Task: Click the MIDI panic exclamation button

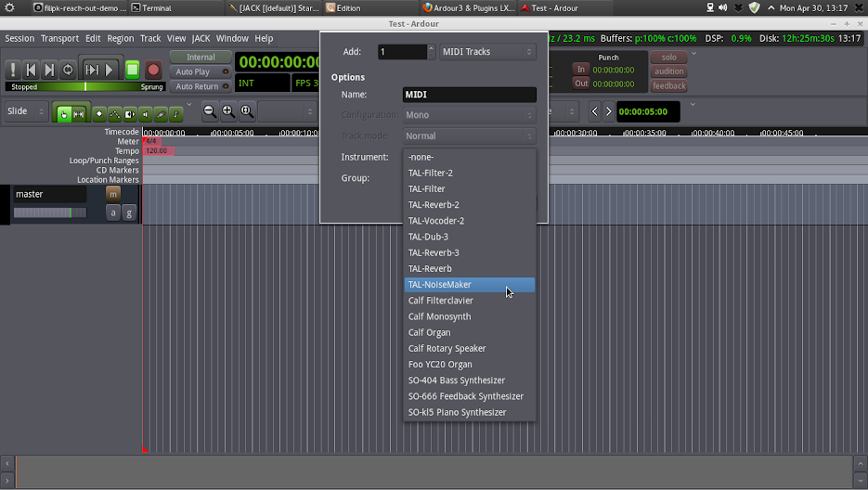Action: [x=13, y=70]
